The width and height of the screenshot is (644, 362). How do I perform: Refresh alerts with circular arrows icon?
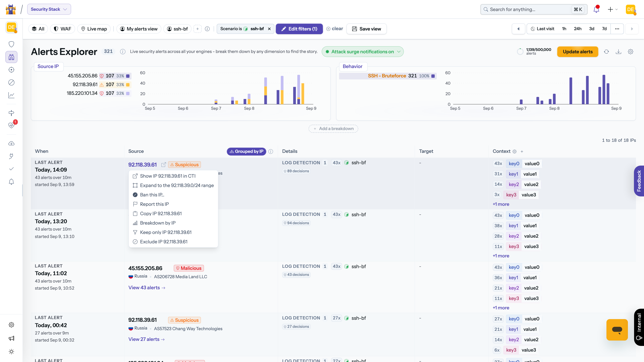(x=606, y=52)
